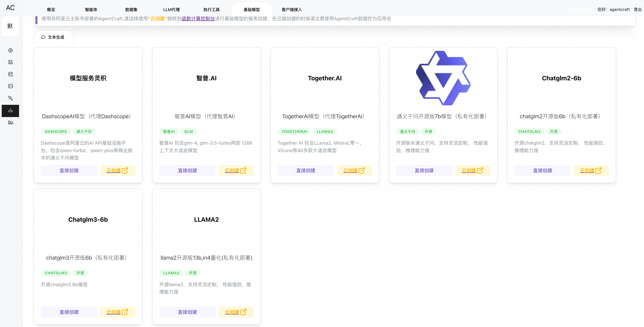Click 直接创建 on 智普.AI card
644x327 pixels.
(x=187, y=170)
